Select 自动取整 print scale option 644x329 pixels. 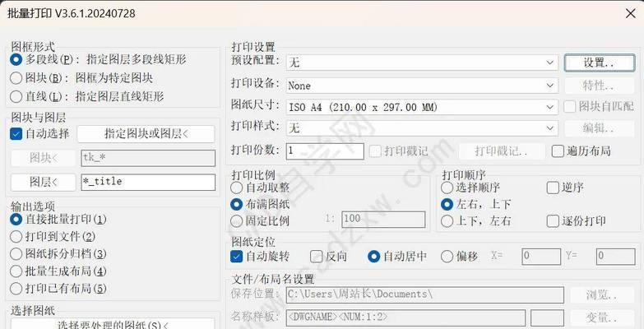(237, 188)
